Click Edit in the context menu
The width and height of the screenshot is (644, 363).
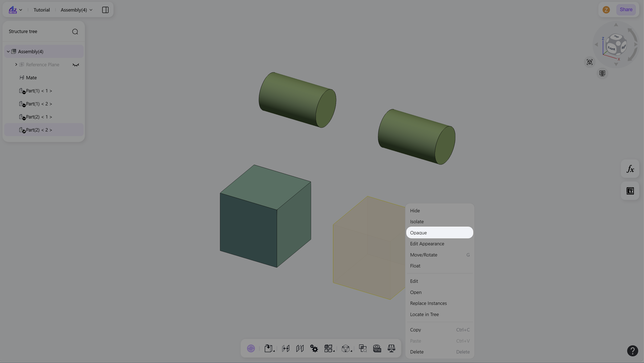point(440,281)
